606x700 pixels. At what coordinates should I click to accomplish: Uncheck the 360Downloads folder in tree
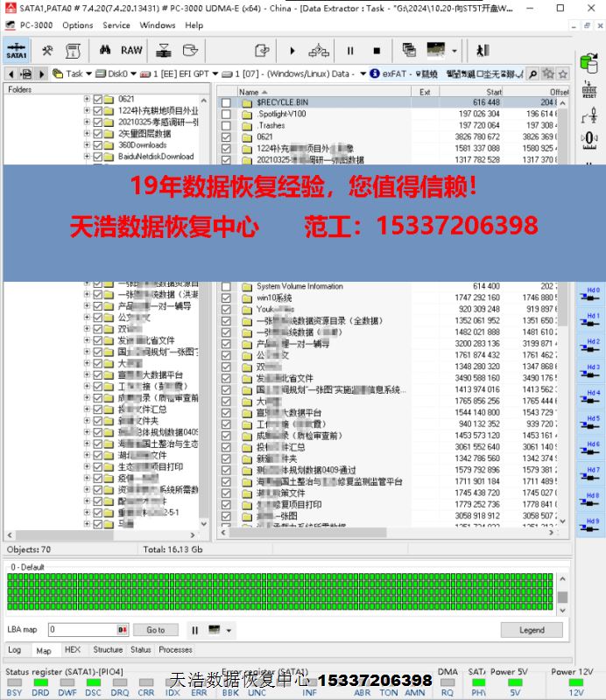click(x=98, y=145)
